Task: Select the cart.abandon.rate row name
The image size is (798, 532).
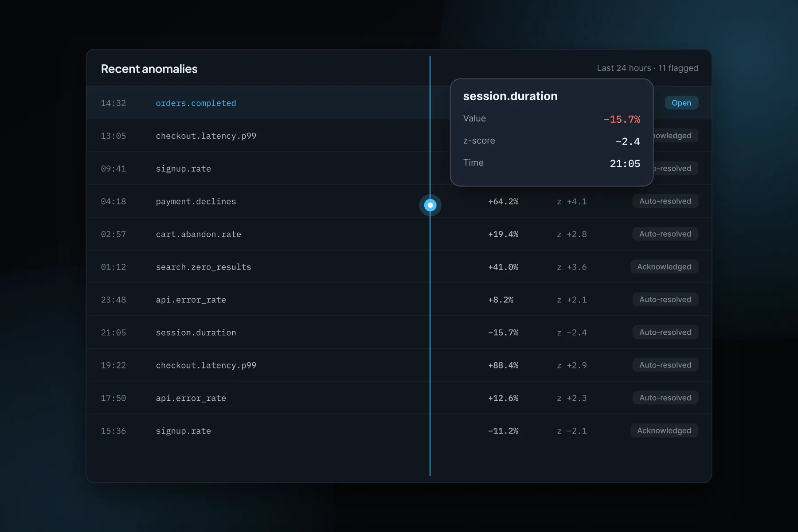Action: coord(199,234)
